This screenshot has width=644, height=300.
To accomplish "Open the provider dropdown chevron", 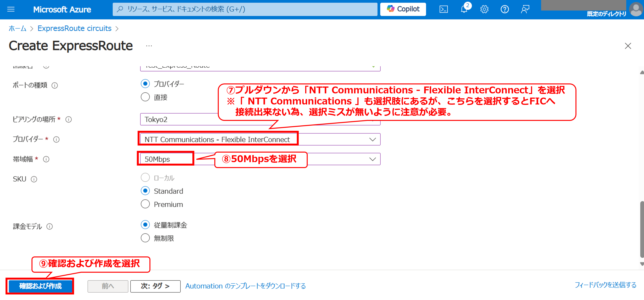I will 373,139.
